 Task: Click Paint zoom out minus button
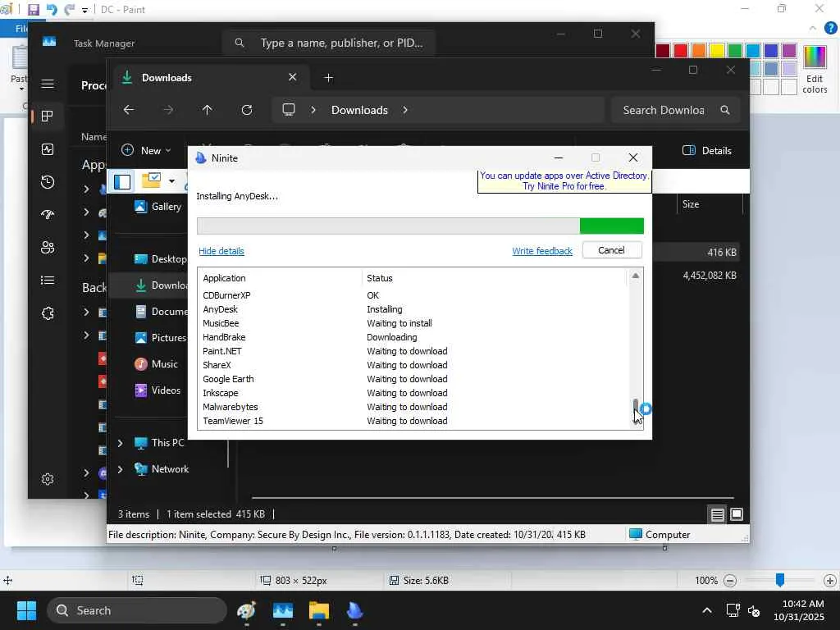(729, 581)
